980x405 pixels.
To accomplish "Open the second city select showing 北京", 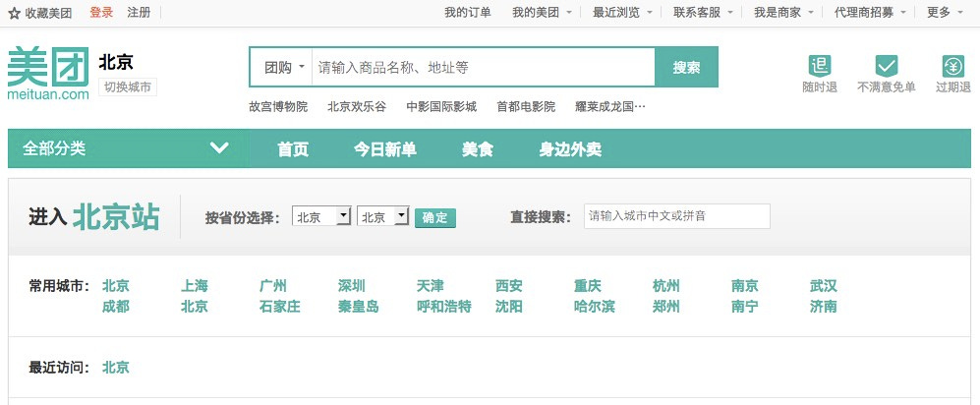I will point(383,217).
